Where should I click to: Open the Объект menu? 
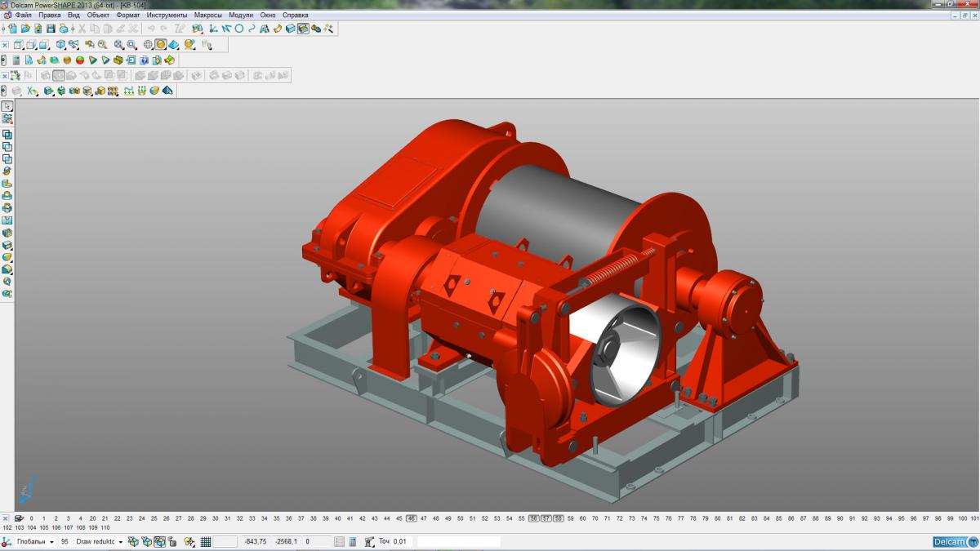[x=99, y=15]
